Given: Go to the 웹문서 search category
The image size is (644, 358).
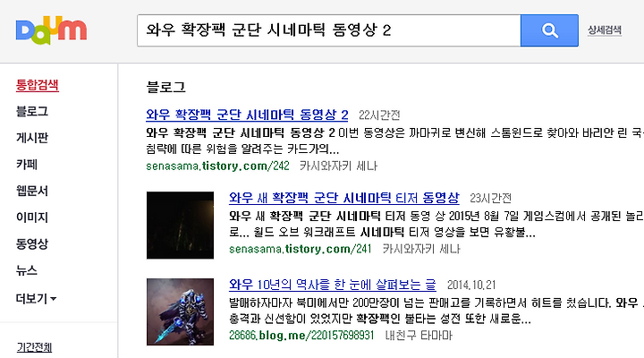Looking at the screenshot, I should click(x=32, y=191).
